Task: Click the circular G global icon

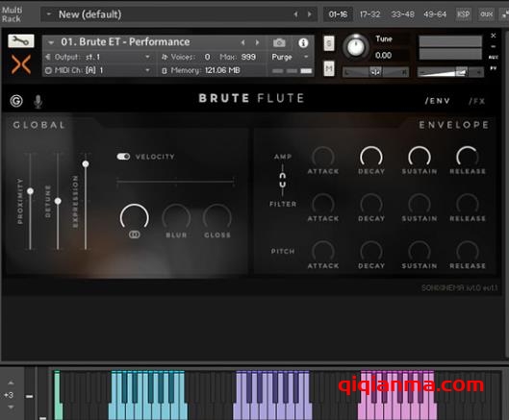Action: coord(16,101)
